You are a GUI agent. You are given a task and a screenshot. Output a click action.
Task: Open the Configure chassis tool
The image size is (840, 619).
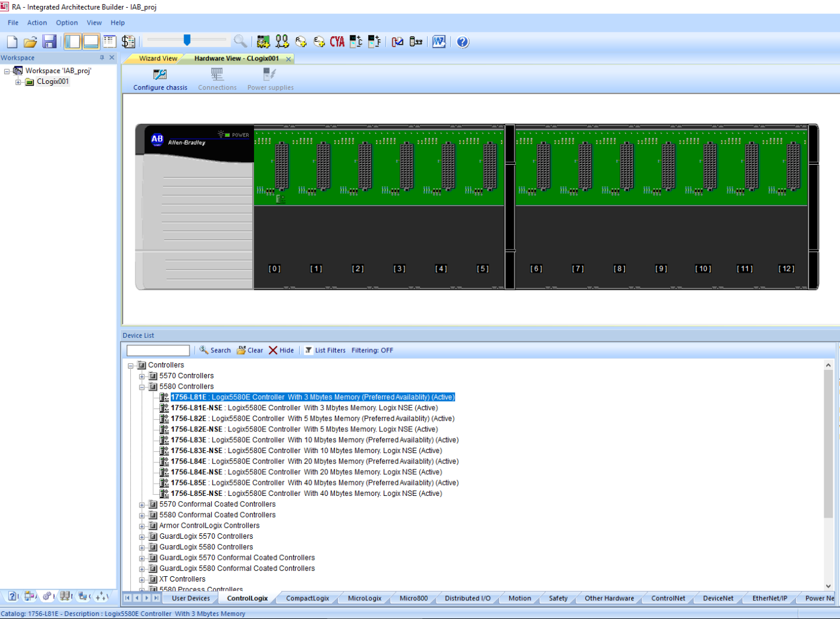pos(159,78)
